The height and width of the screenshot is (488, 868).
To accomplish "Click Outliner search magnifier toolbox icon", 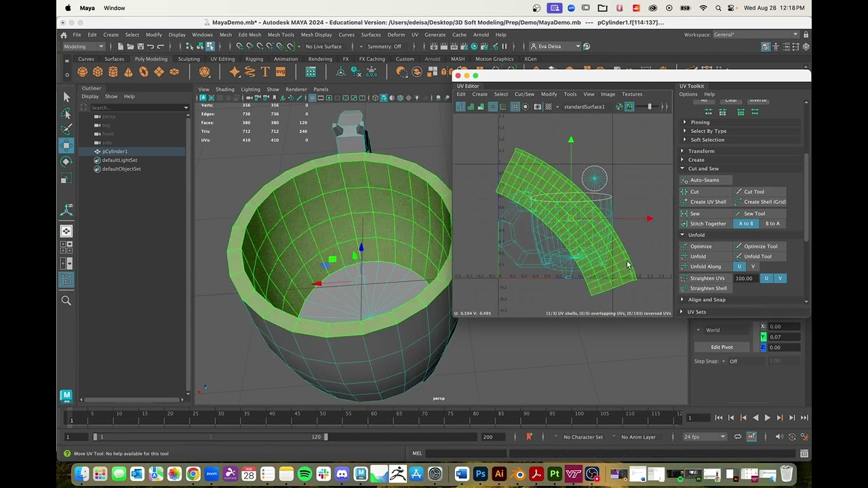I will tap(66, 300).
